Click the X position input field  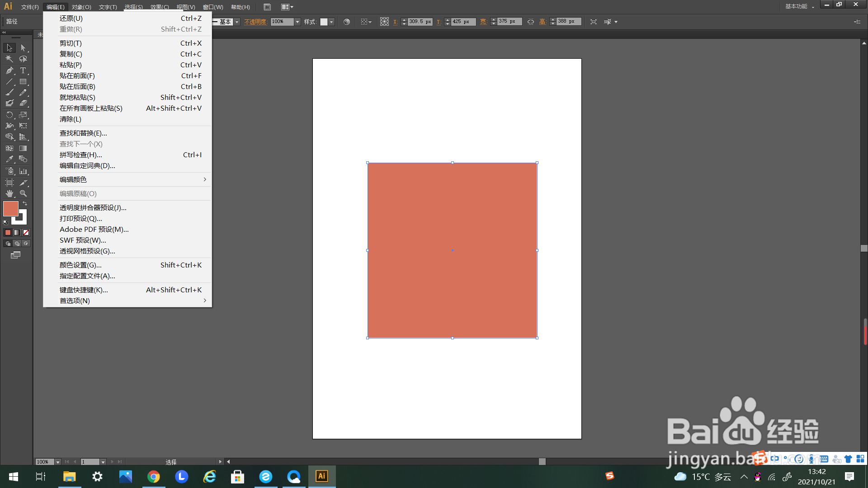pyautogui.click(x=420, y=22)
